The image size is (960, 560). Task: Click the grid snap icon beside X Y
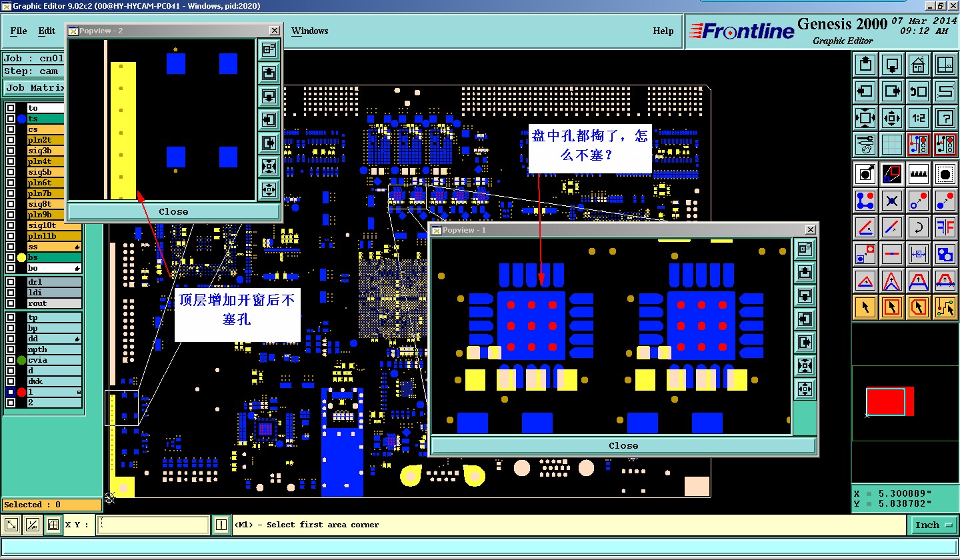tap(53, 525)
